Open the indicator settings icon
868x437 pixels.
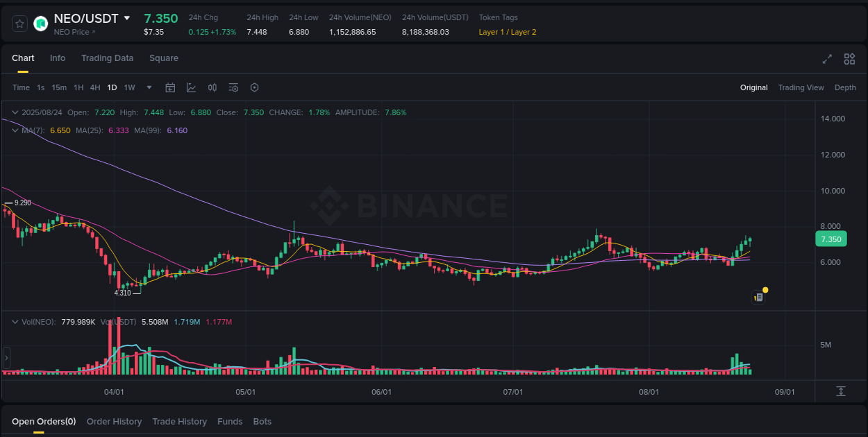[233, 87]
